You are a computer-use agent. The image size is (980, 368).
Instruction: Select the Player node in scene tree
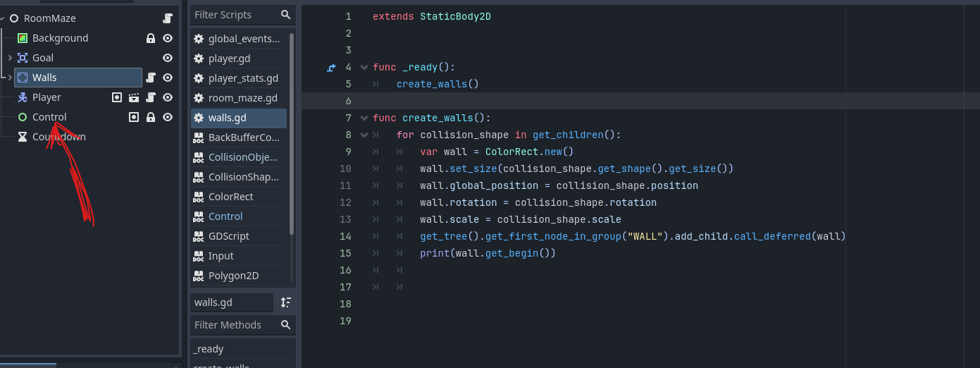[x=46, y=97]
